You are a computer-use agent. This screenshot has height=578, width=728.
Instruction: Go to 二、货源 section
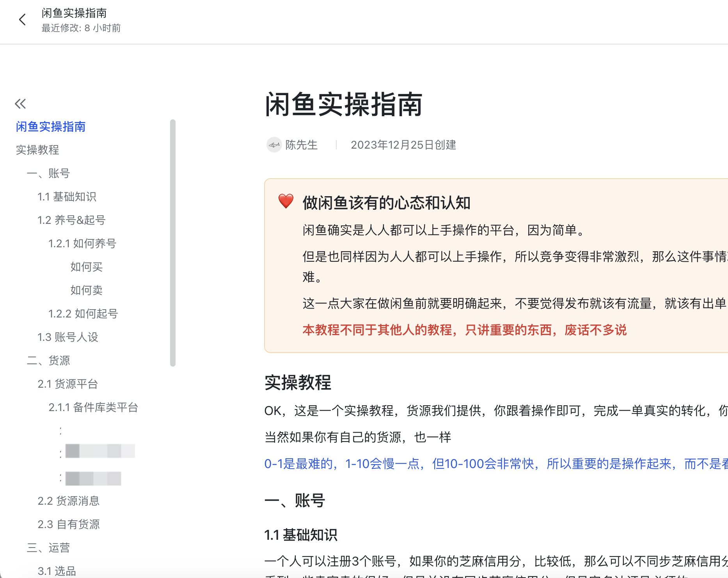coord(48,360)
